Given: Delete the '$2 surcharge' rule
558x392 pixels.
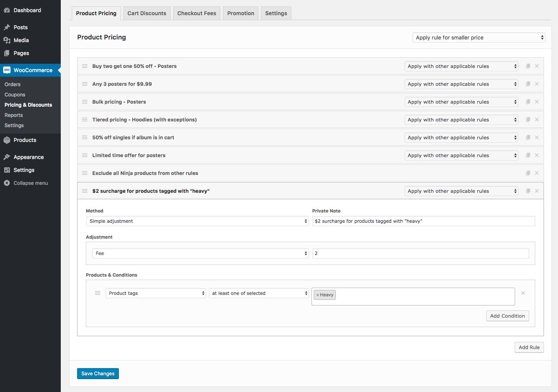Looking at the screenshot, I should tap(537, 191).
